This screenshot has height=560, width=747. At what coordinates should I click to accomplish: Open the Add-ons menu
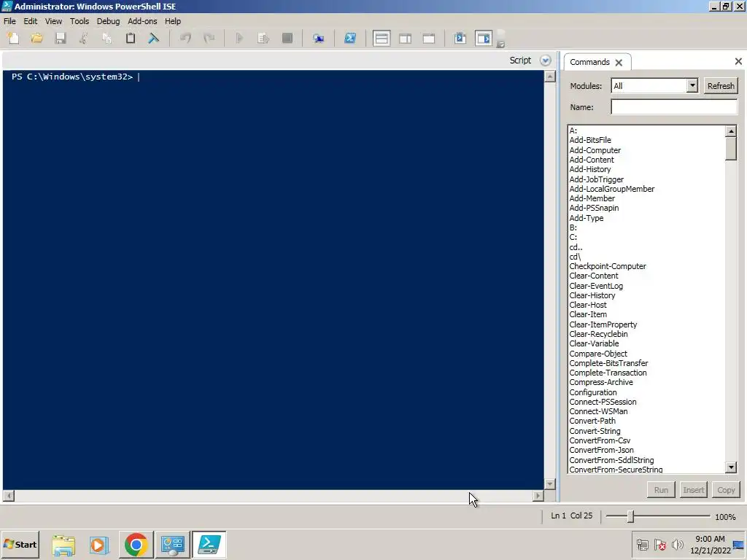142,21
